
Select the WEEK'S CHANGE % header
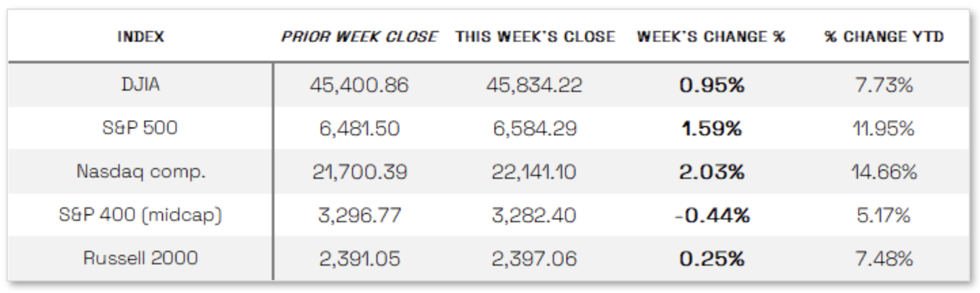711,37
